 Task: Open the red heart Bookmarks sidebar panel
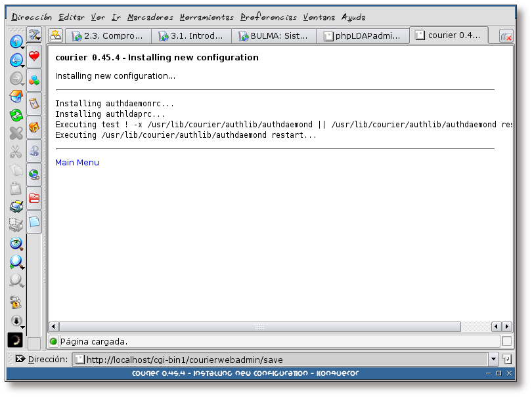(x=34, y=57)
